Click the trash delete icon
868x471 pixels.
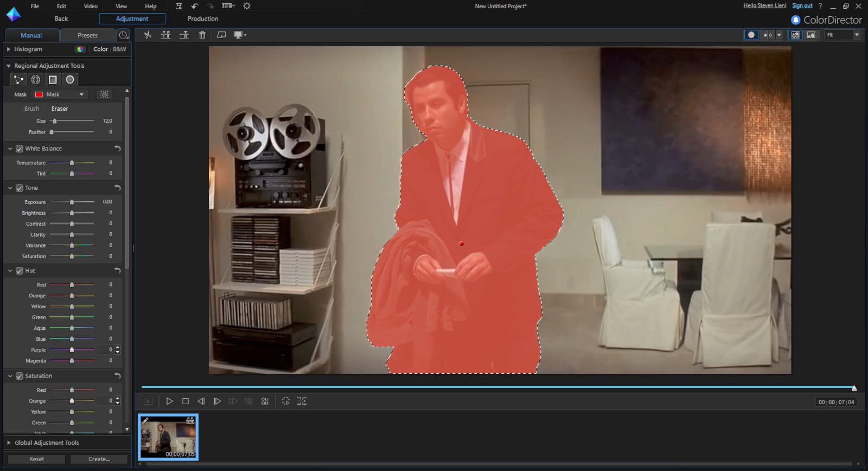pos(202,35)
